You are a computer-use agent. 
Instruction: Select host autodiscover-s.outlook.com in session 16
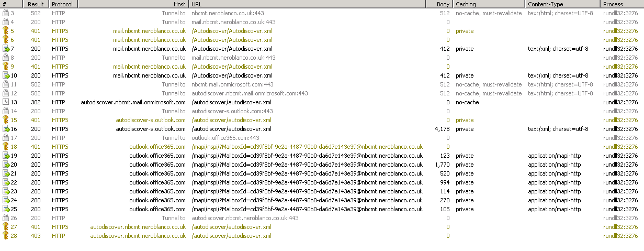151,129
